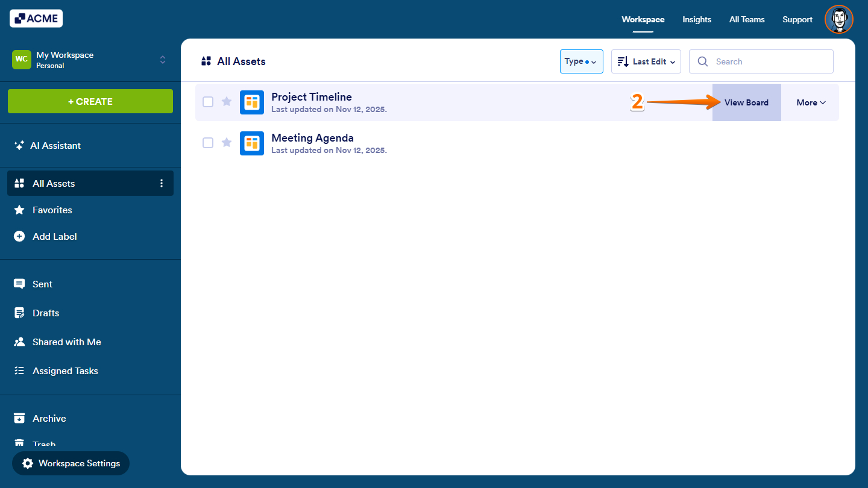868x488 pixels.
Task: Open the Type filter dropdown
Action: [x=581, y=61]
